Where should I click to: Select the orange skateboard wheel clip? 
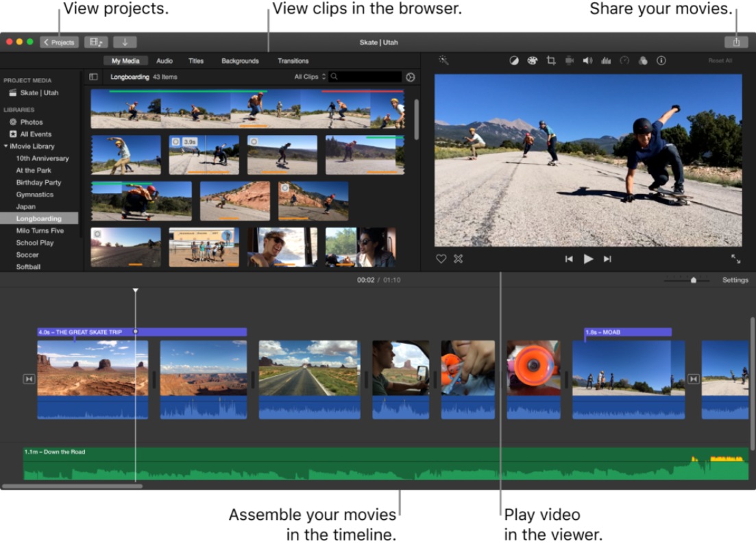point(534,379)
